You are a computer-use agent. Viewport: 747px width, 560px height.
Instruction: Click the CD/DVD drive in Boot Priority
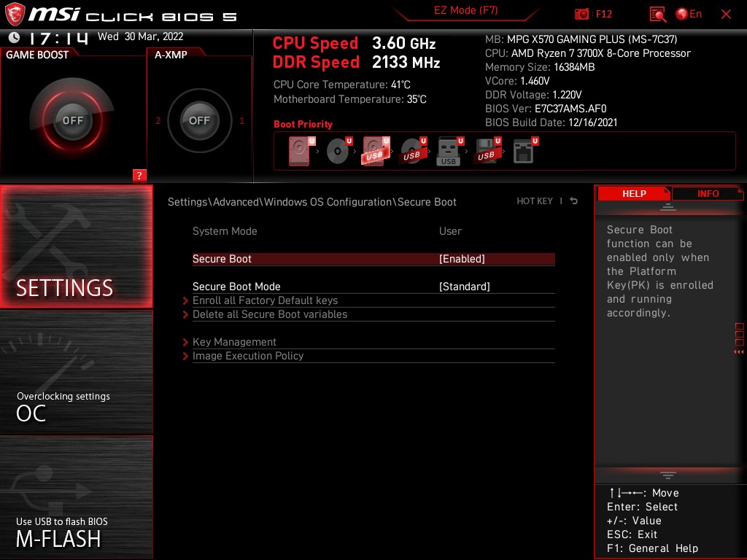coord(337,150)
